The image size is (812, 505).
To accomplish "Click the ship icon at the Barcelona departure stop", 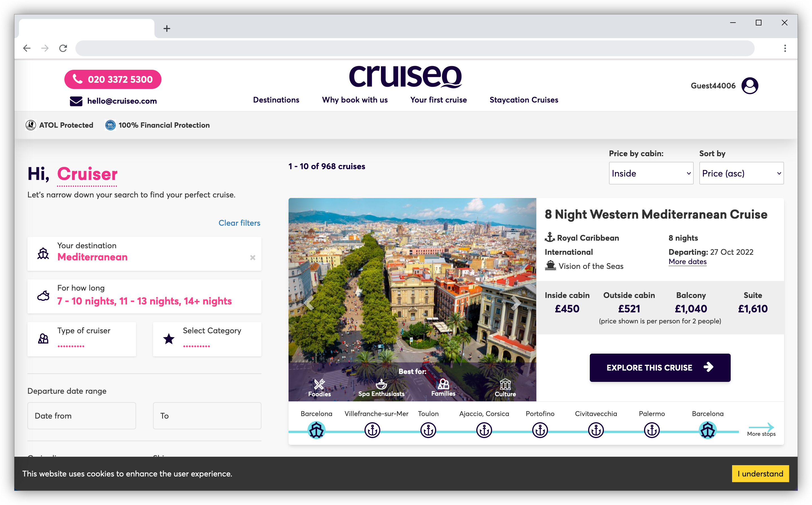I will 316,430.
